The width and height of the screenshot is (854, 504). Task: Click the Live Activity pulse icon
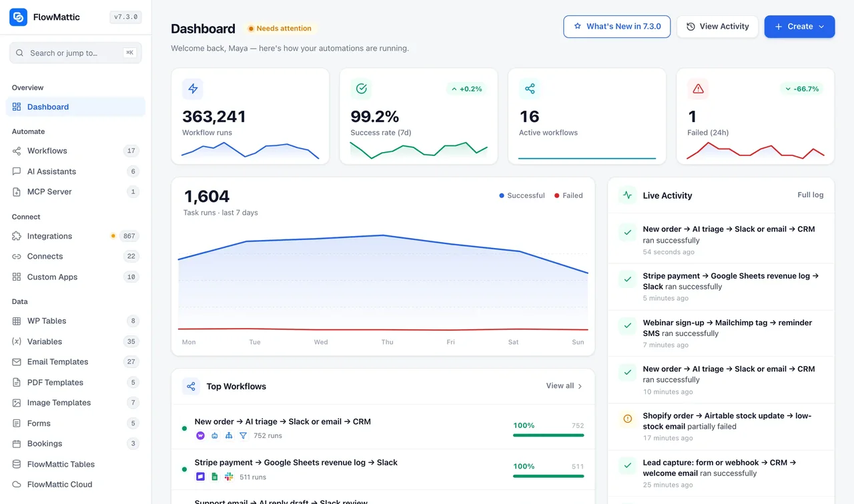click(627, 195)
